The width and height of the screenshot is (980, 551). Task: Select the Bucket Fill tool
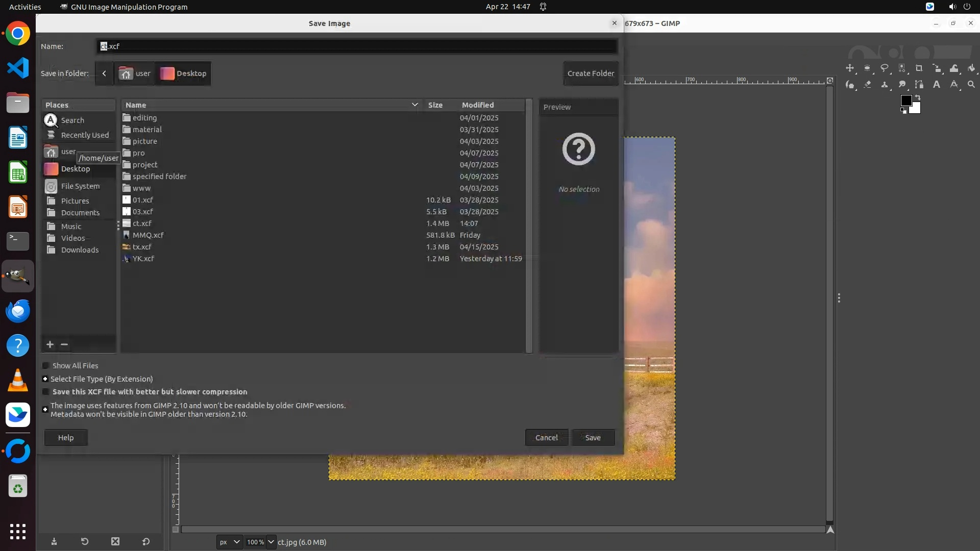[x=971, y=68]
